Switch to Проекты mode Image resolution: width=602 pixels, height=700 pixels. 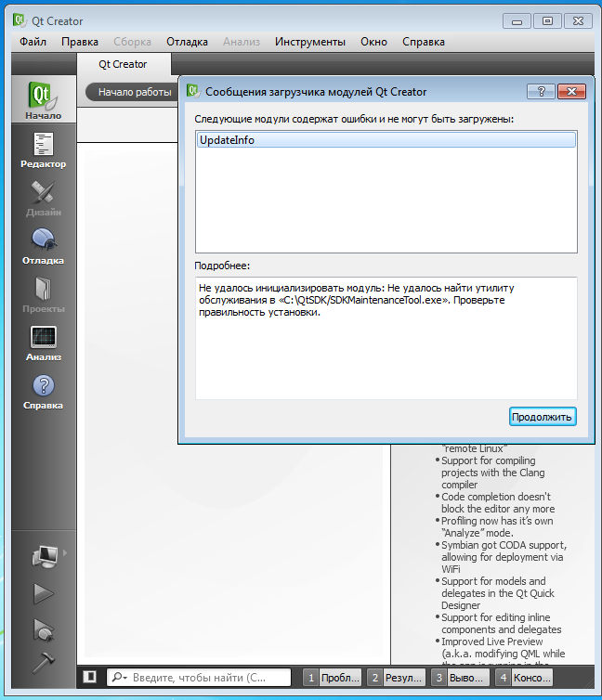pos(44,295)
